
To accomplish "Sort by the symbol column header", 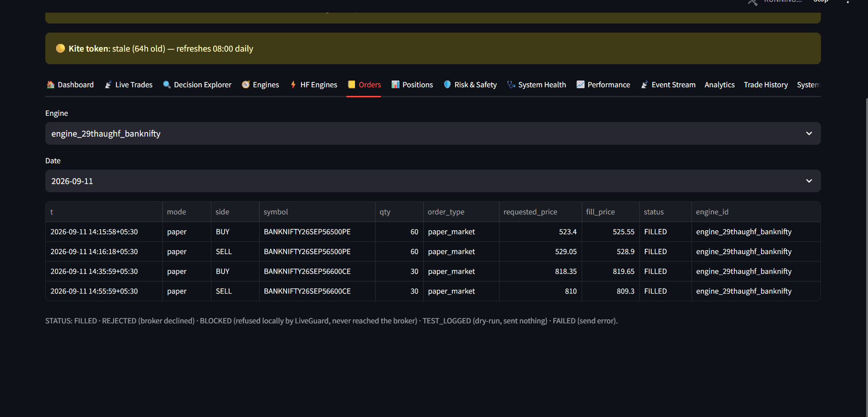I will 317,212.
